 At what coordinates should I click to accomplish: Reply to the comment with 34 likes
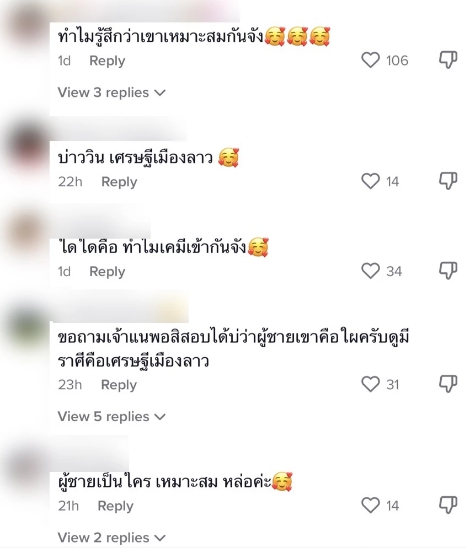click(x=107, y=272)
